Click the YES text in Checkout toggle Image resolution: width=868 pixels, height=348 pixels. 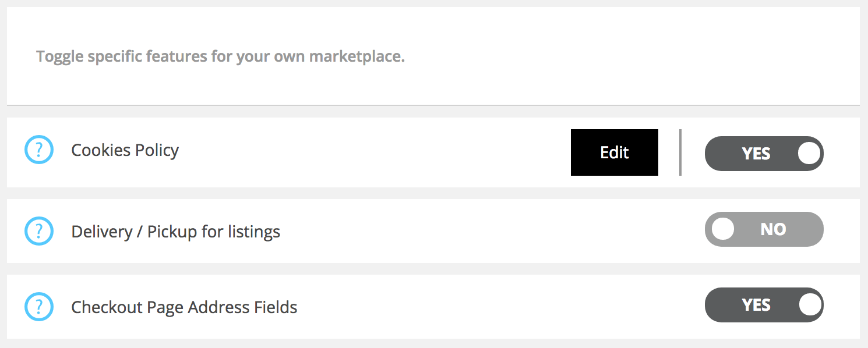click(756, 305)
